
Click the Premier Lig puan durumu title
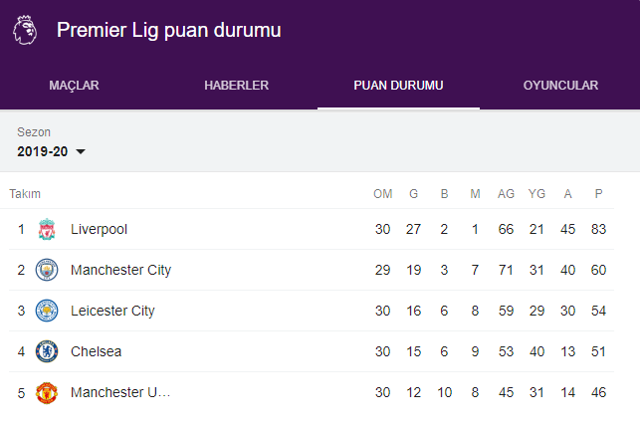point(169,30)
